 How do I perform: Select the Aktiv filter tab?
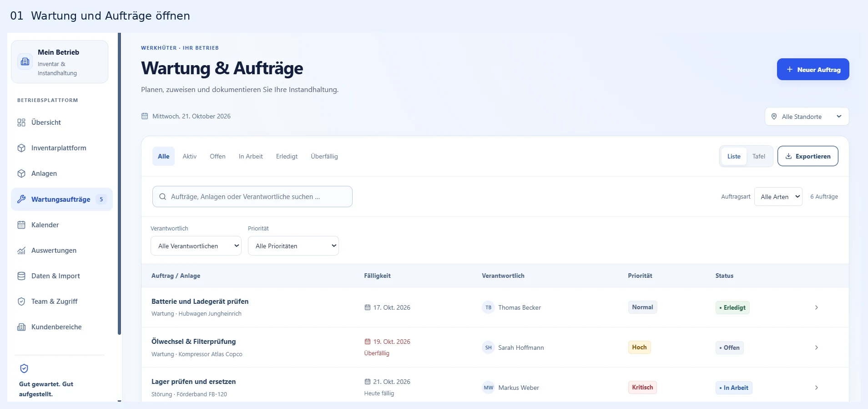point(190,156)
